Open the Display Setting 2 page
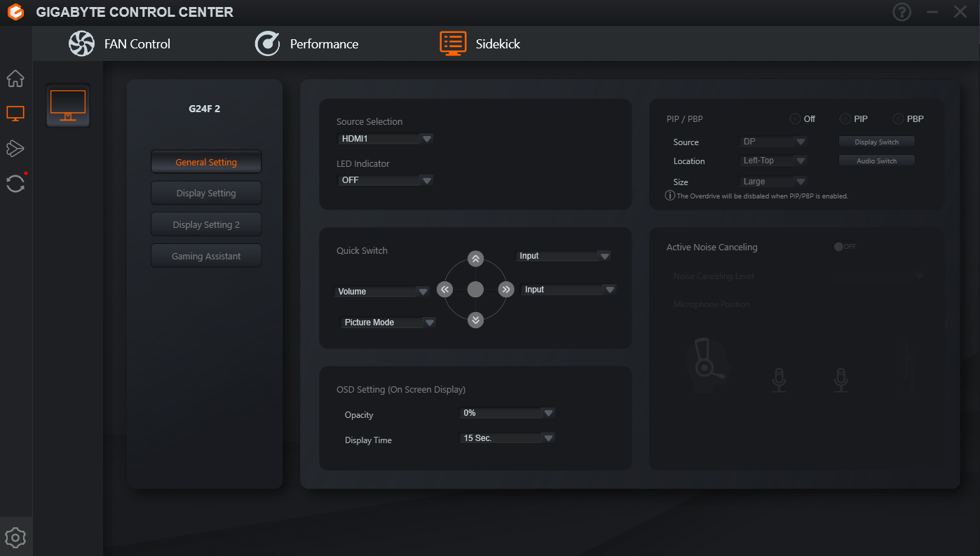 point(206,224)
